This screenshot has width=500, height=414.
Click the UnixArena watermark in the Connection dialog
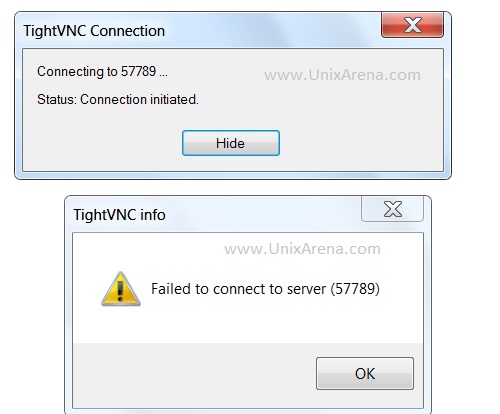coord(342,75)
